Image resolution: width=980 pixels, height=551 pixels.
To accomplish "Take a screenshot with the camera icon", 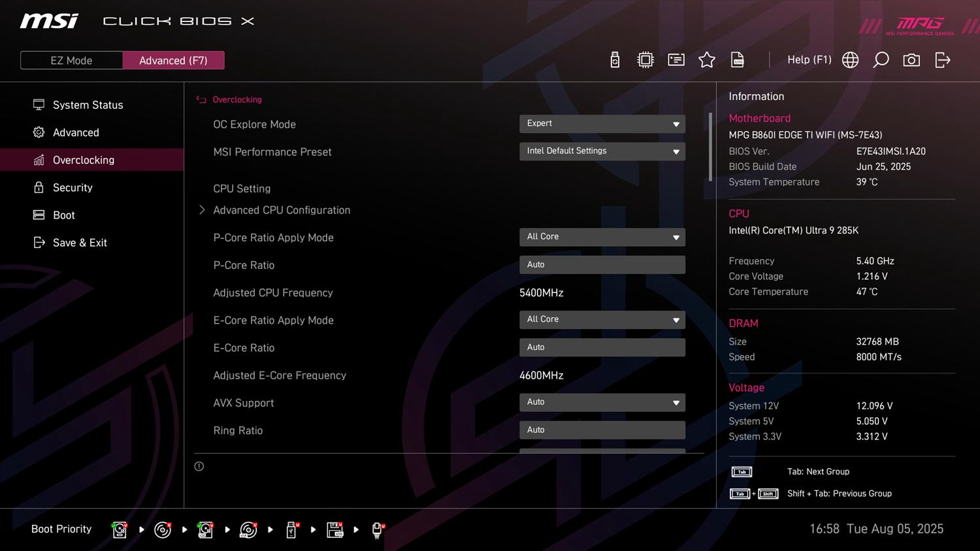I will [911, 60].
